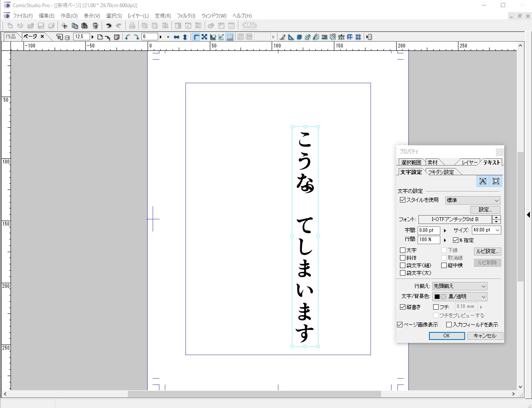
Task: Toggle the スタイルを使用 checkbox
Action: 402,200
